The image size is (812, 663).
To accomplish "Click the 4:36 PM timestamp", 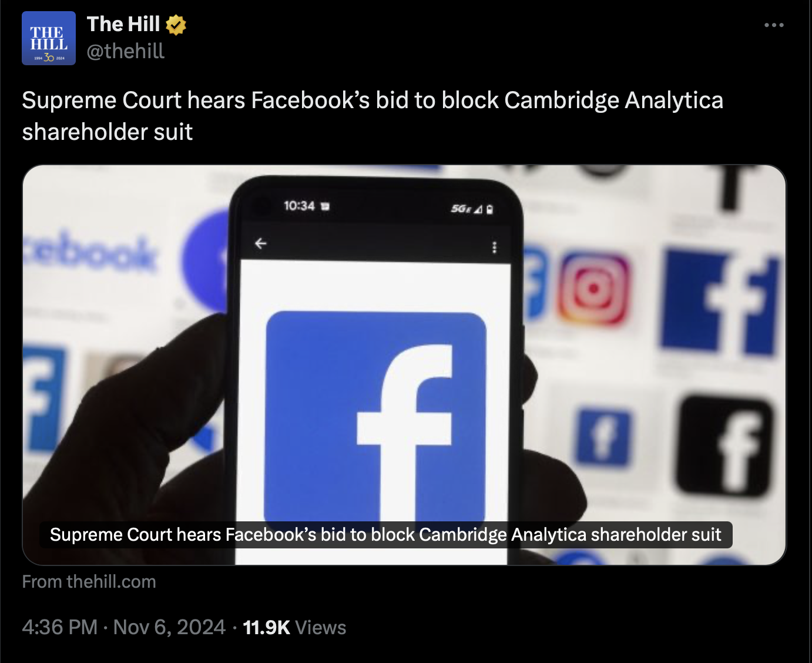I will click(60, 627).
